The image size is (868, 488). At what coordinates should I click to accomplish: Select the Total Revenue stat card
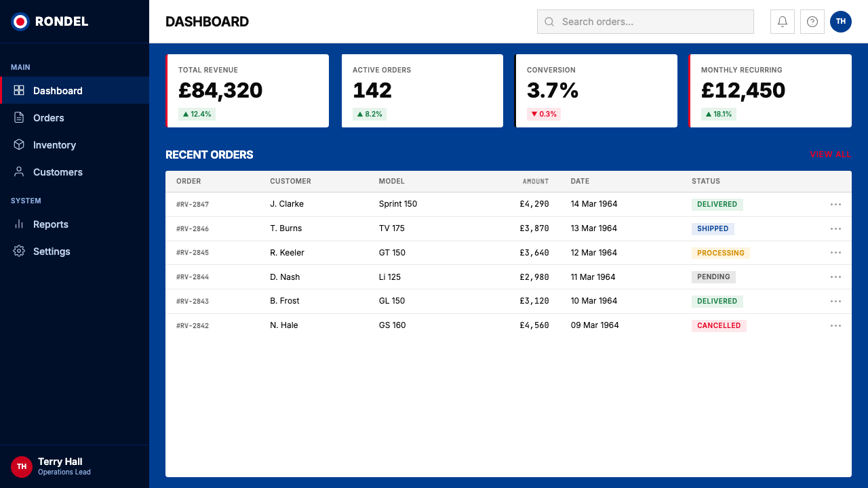(248, 91)
